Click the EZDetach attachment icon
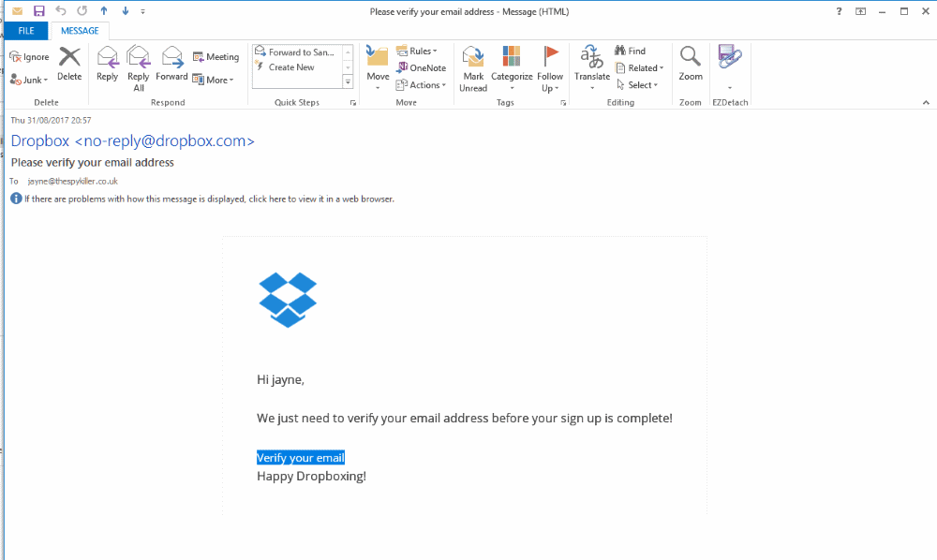Image resolution: width=937 pixels, height=560 pixels. [729, 60]
